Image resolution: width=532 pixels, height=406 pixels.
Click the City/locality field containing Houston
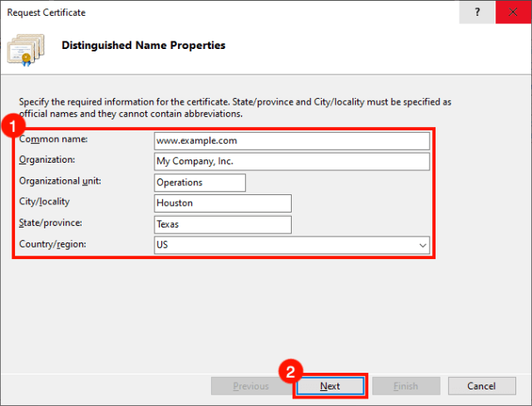tap(223, 203)
